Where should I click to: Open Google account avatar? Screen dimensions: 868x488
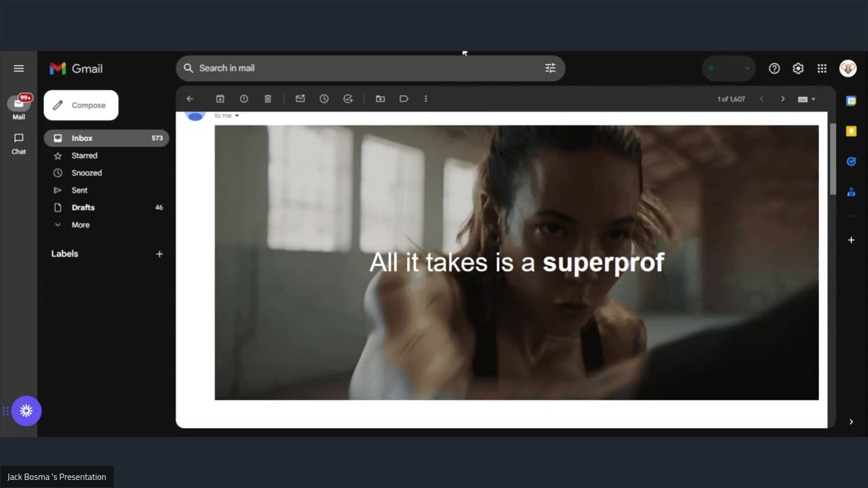point(848,68)
